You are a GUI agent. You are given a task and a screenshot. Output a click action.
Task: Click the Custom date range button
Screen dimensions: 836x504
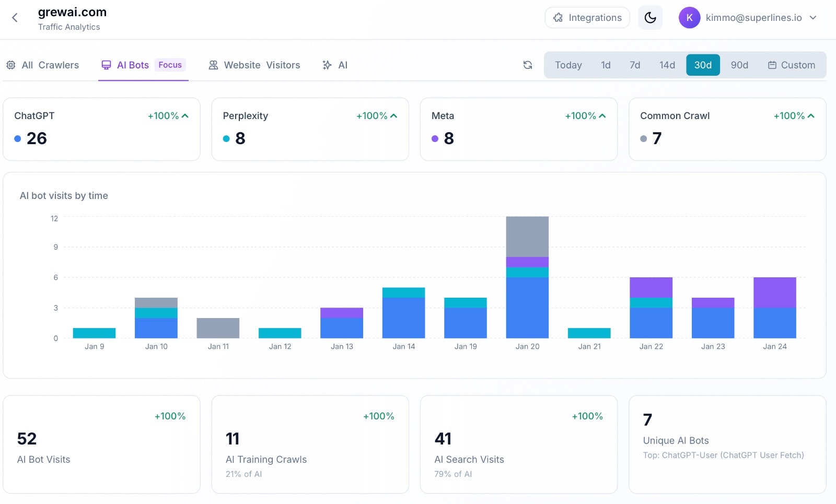pyautogui.click(x=792, y=65)
